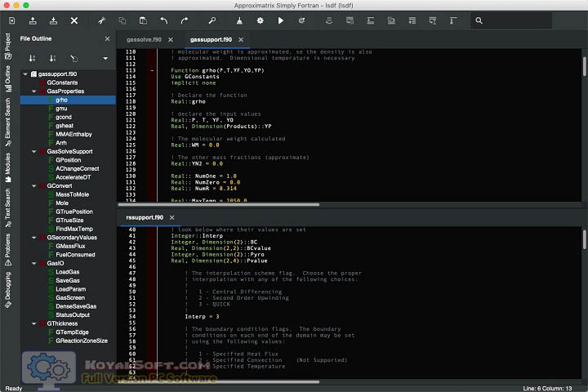Click the toolbar search input field

pos(511,20)
